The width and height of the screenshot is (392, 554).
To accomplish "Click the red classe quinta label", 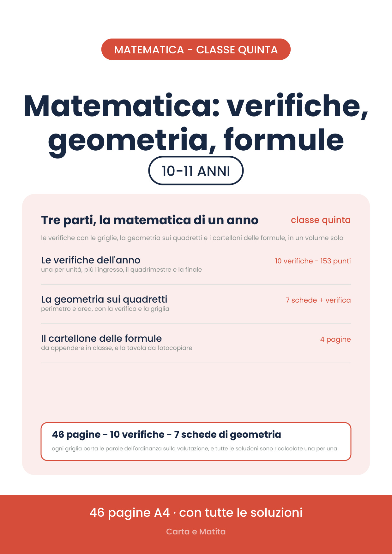I will coord(321,220).
